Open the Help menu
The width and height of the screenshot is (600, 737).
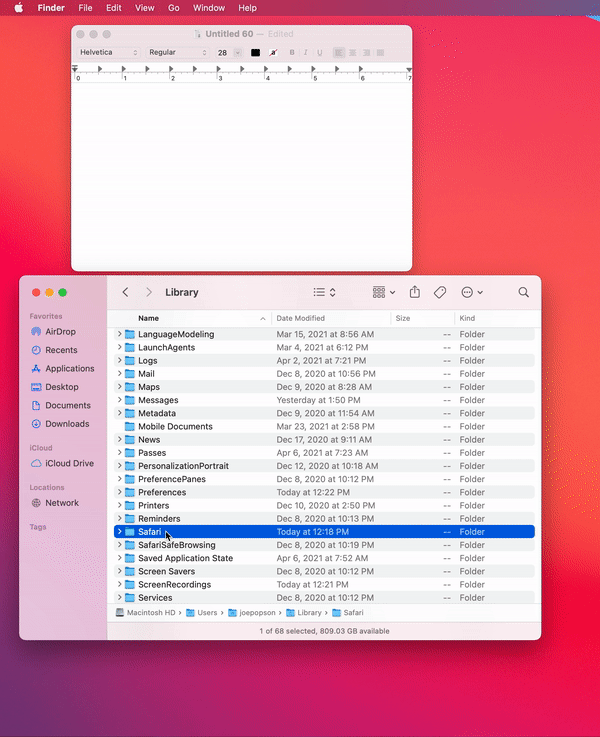point(247,8)
